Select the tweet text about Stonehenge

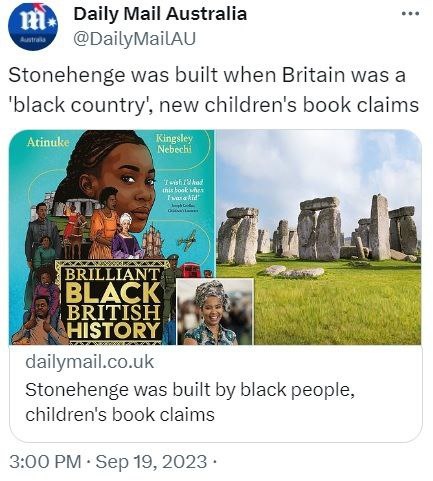click(x=214, y=90)
